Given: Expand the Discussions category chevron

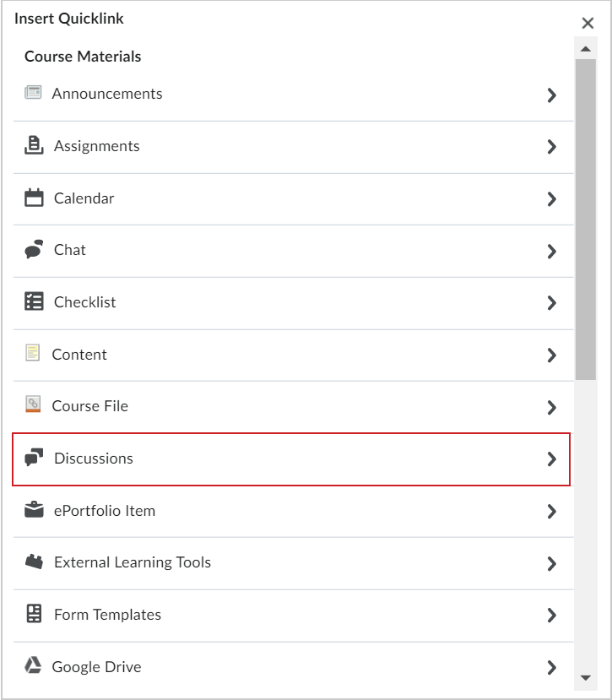Looking at the screenshot, I should [x=553, y=458].
